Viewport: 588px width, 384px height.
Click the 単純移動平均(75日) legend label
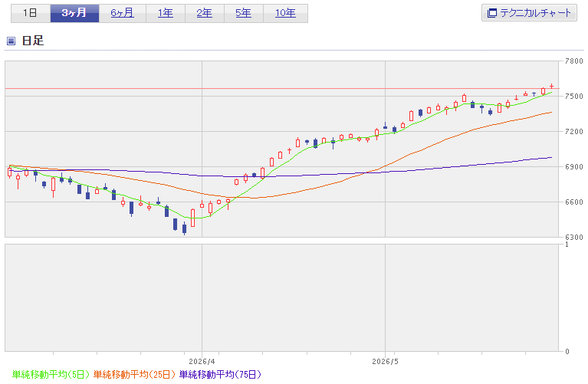click(x=220, y=374)
